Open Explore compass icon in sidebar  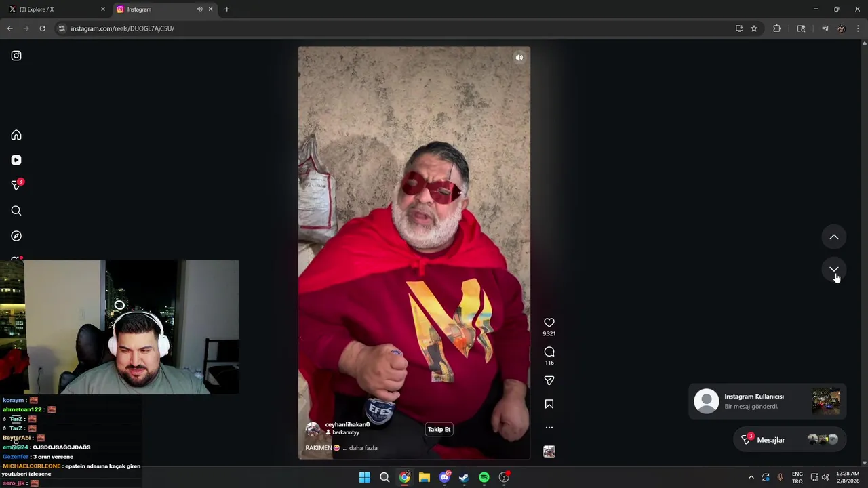pos(16,236)
